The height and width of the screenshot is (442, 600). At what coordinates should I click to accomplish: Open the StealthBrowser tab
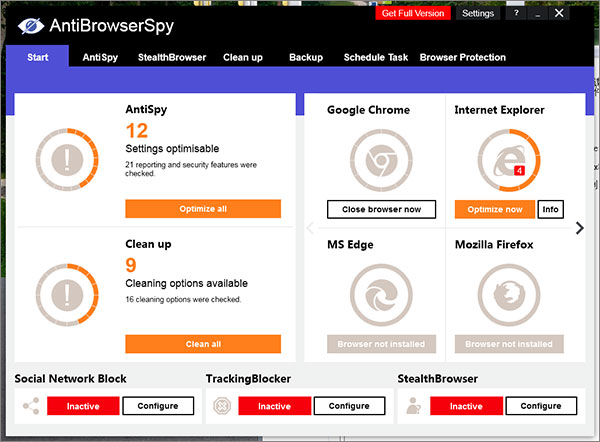pyautogui.click(x=172, y=57)
